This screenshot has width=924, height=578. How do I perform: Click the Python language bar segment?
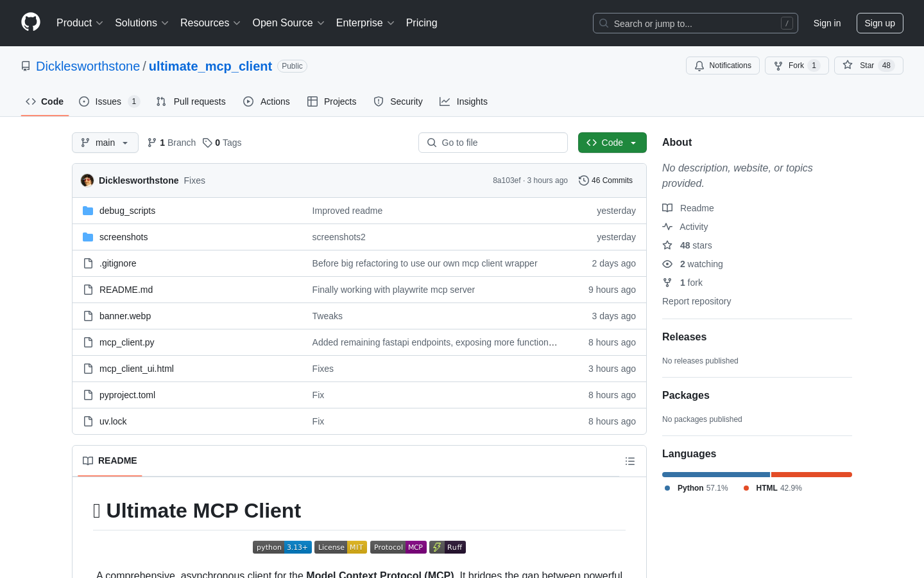pos(716,475)
